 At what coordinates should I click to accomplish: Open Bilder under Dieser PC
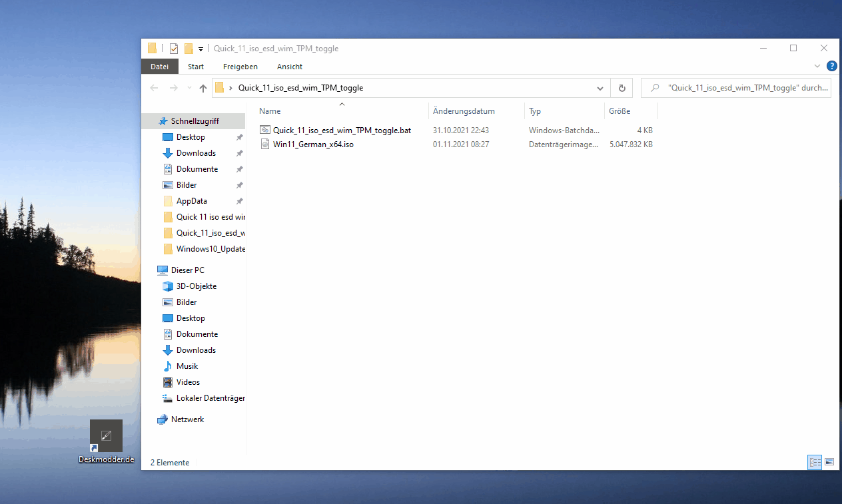(x=187, y=302)
